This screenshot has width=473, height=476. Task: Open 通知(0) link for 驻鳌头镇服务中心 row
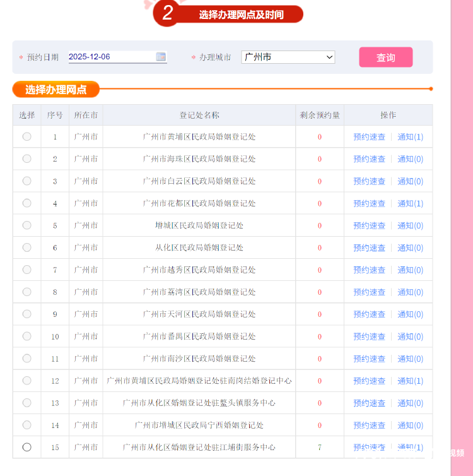[410, 403]
